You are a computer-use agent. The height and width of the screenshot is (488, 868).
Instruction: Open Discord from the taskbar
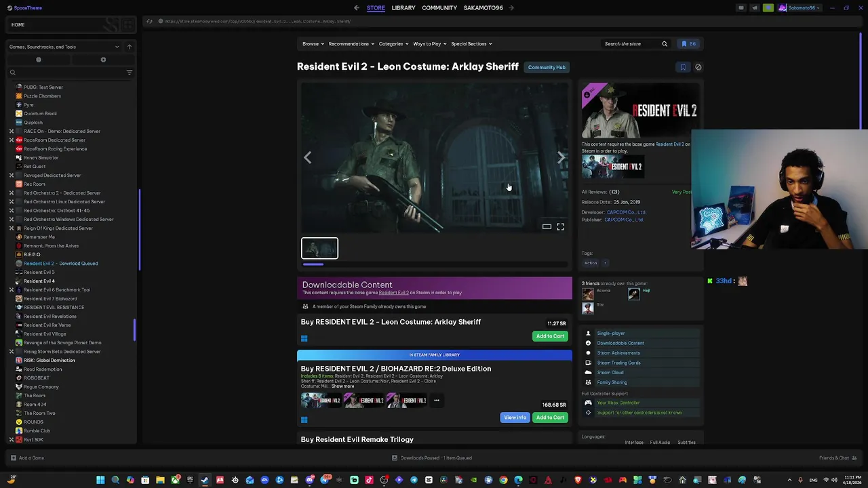[x=309, y=481]
